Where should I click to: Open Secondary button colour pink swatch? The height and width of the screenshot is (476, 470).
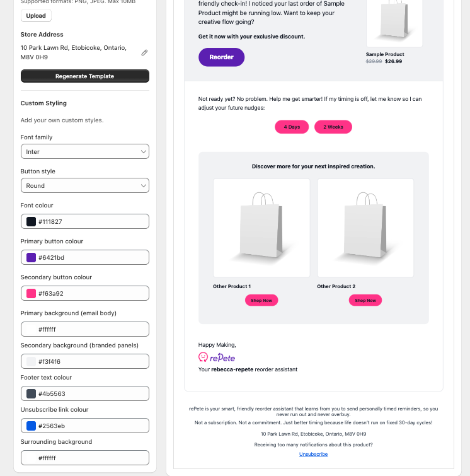pyautogui.click(x=31, y=294)
